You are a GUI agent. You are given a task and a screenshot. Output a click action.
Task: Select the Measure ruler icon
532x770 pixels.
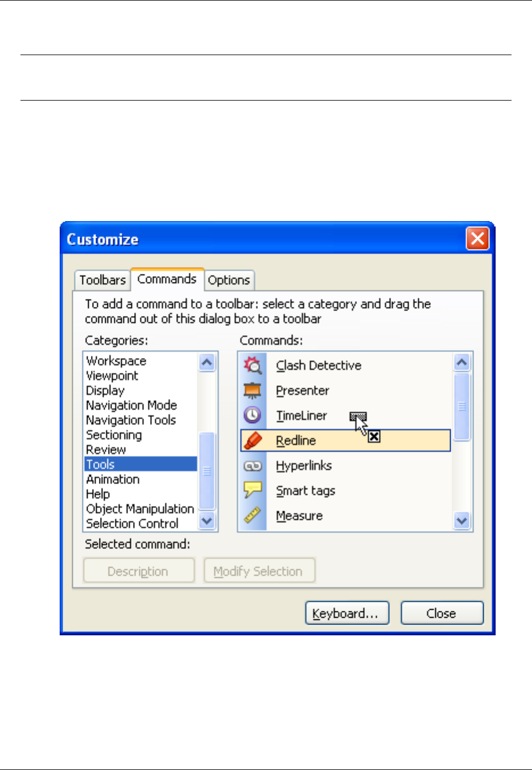(252, 515)
